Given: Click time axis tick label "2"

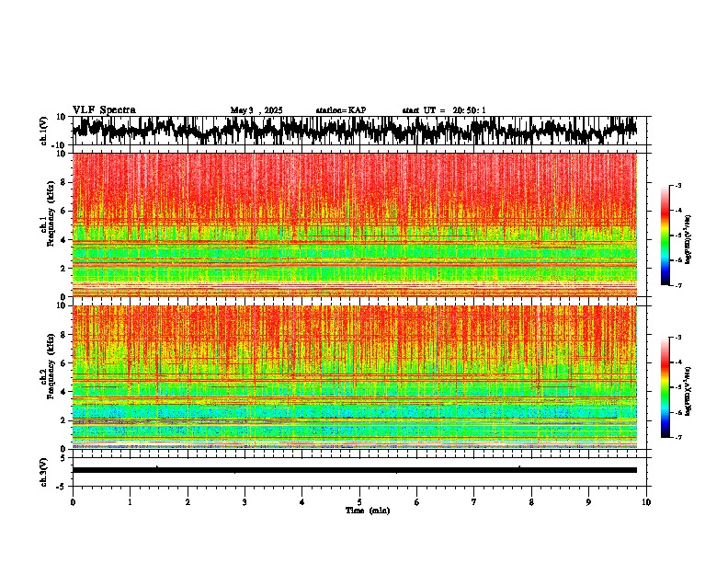Looking at the screenshot, I should 188,502.
